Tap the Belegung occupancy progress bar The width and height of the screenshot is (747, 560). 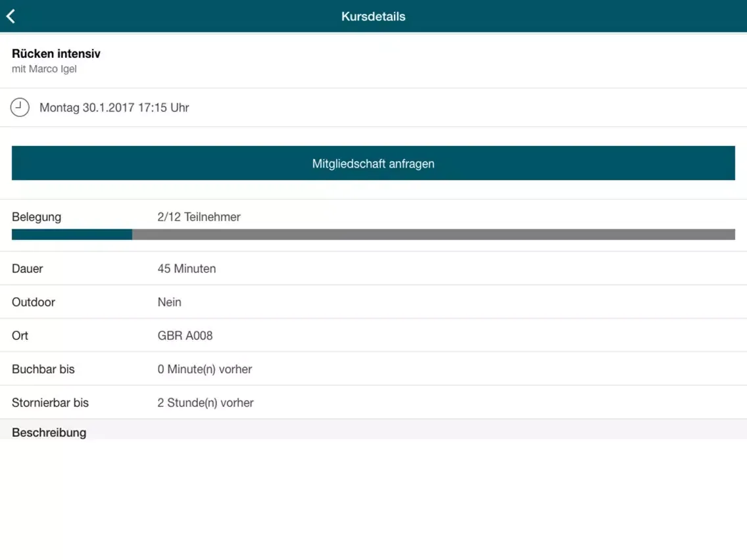tap(373, 234)
